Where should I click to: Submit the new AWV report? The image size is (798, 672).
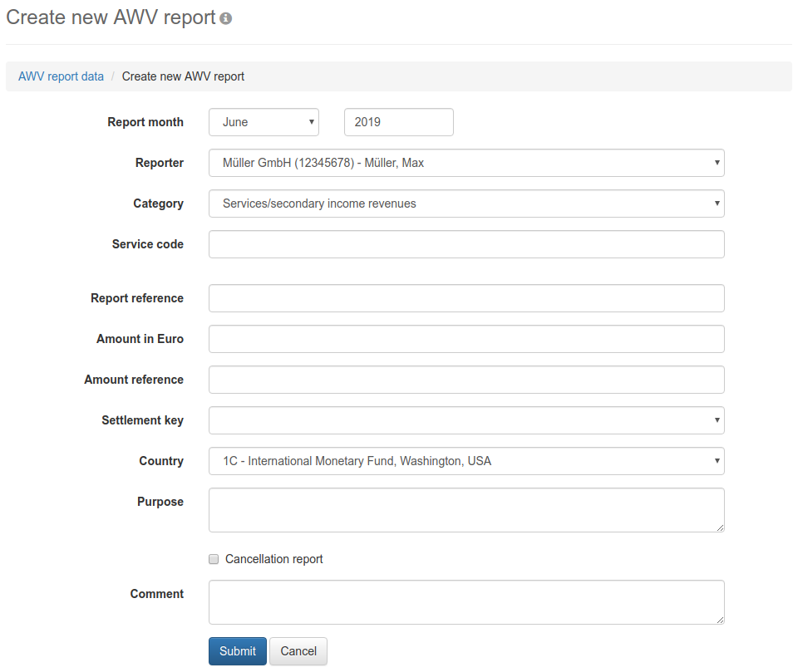(x=237, y=651)
